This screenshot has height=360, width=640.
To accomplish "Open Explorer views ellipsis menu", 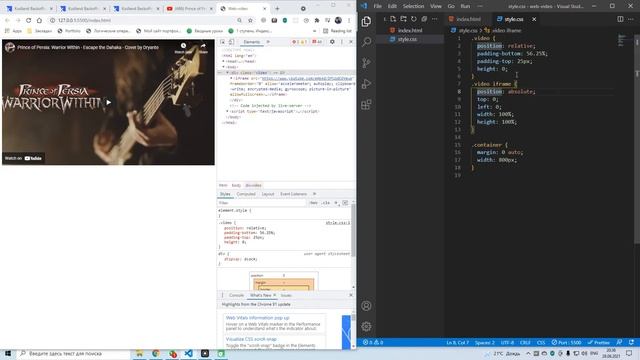I will click(435, 19).
